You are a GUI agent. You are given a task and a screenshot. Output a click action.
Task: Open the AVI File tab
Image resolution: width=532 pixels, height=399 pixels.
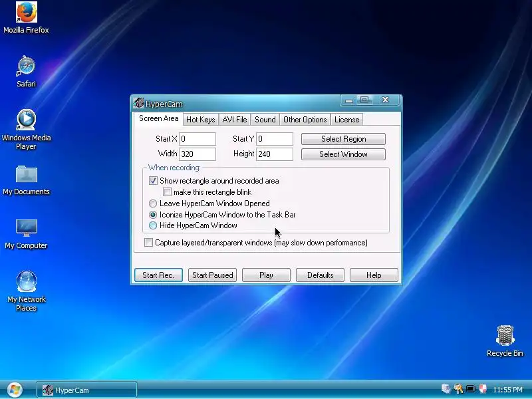click(235, 120)
